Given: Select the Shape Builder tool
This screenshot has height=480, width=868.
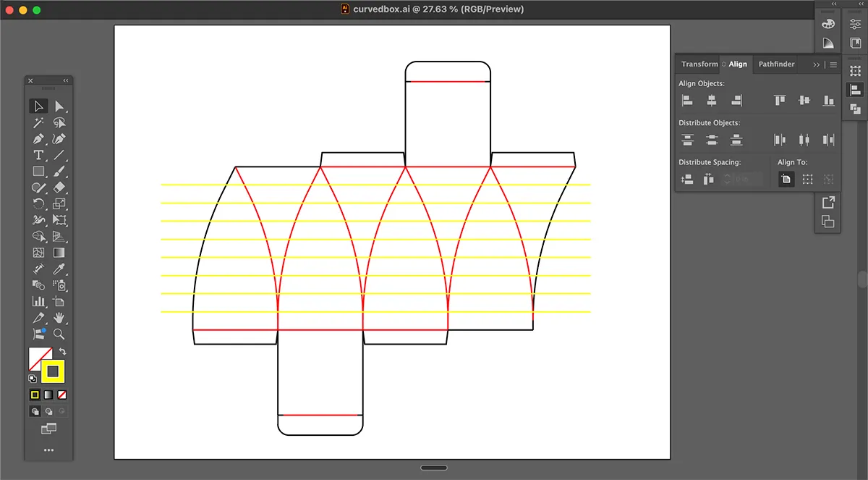Looking at the screenshot, I should pos(39,237).
